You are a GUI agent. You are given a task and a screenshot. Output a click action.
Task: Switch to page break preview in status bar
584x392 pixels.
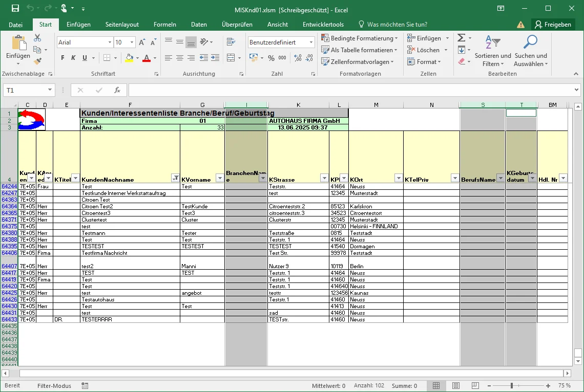pyautogui.click(x=475, y=386)
